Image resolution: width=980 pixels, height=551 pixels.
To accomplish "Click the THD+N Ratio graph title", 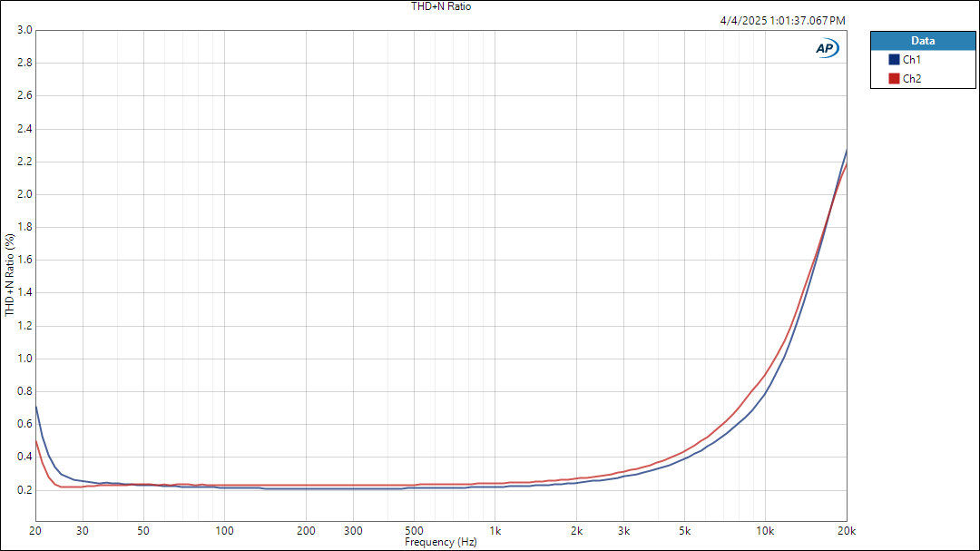I will coord(441,6).
